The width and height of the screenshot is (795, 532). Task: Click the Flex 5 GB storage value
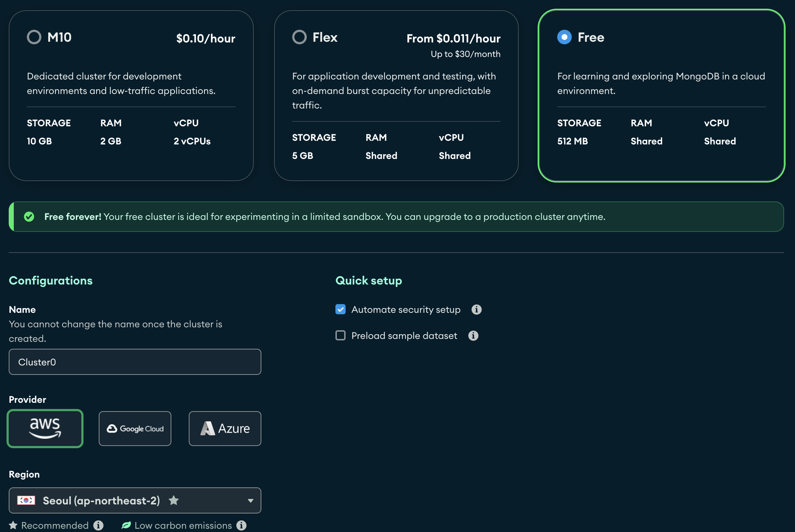302,156
